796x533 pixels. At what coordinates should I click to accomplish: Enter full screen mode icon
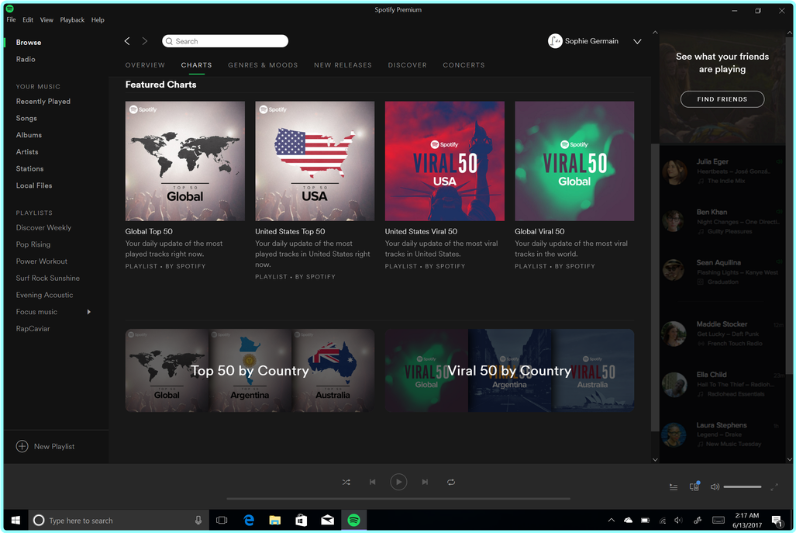(x=774, y=487)
